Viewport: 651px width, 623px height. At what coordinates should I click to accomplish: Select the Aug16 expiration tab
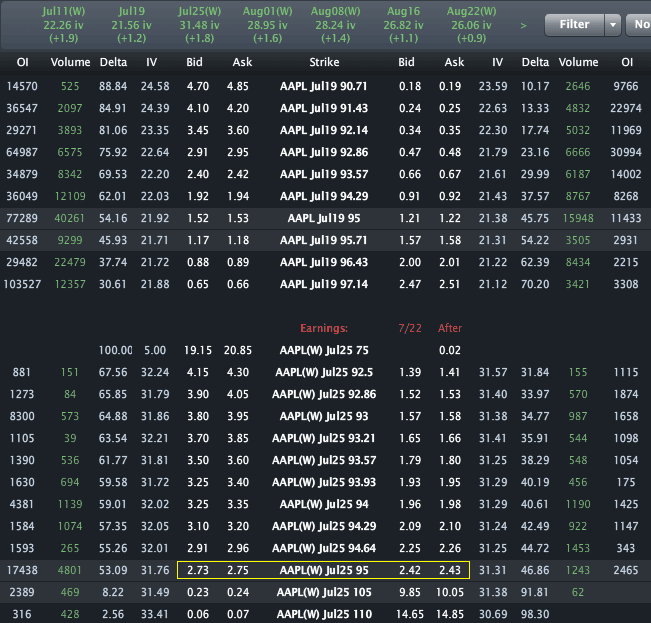tap(403, 25)
